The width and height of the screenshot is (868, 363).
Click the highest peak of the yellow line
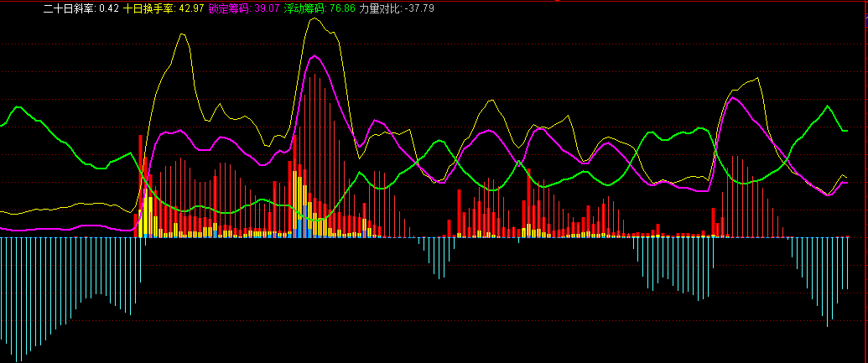pos(314,18)
